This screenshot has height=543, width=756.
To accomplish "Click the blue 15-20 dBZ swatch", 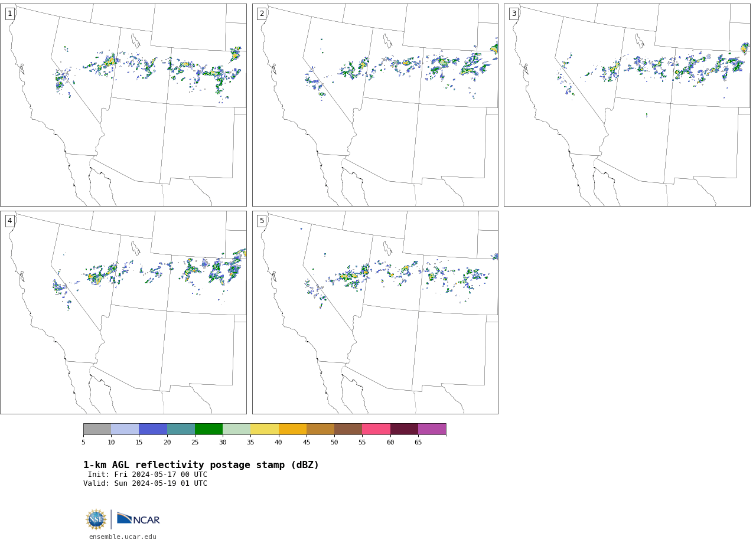I will (x=153, y=429).
